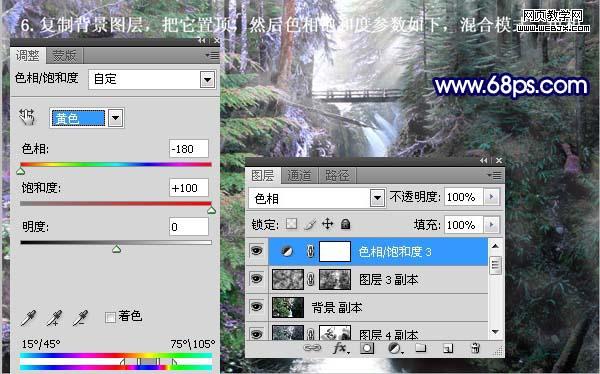Click the lock image pixels brush icon
This screenshot has height=374, width=600.
point(310,224)
